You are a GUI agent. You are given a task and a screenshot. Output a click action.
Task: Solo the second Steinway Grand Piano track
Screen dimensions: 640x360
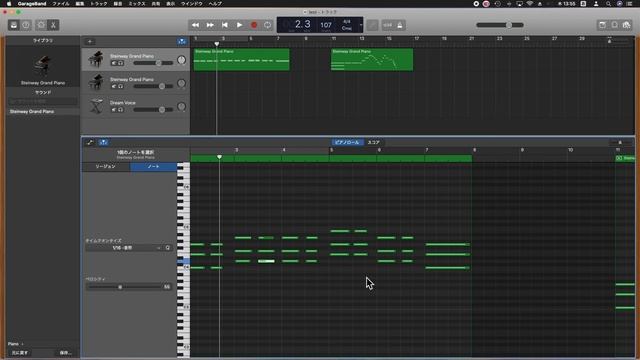[120, 87]
